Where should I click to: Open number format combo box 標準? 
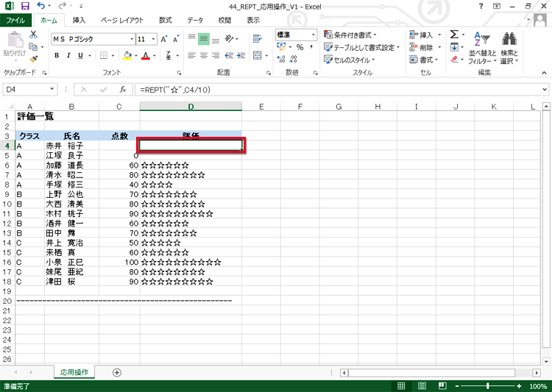tap(296, 35)
